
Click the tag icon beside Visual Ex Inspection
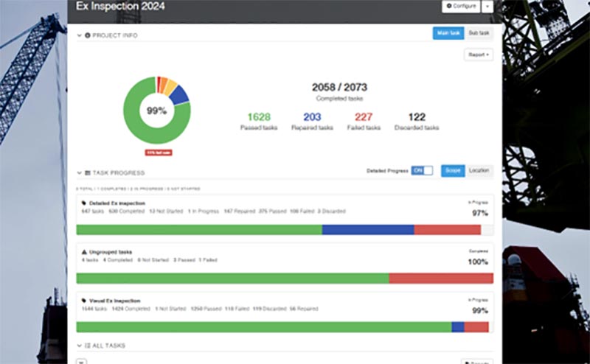tap(83, 301)
